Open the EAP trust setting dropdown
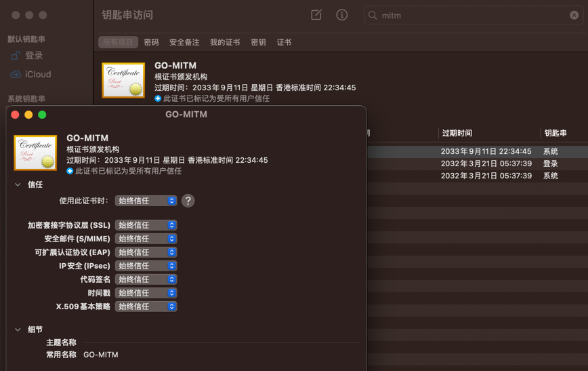The image size is (588, 371). [146, 252]
